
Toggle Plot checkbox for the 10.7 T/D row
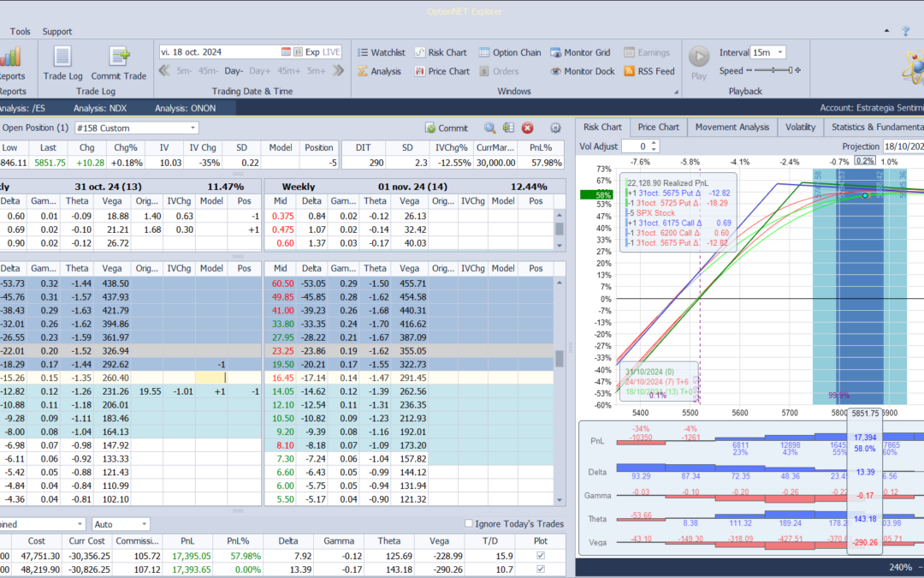point(541,569)
